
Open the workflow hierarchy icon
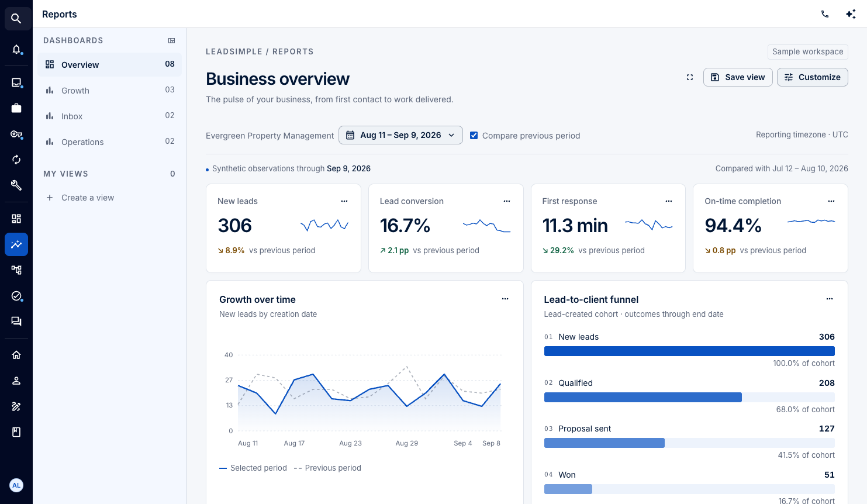point(16,270)
